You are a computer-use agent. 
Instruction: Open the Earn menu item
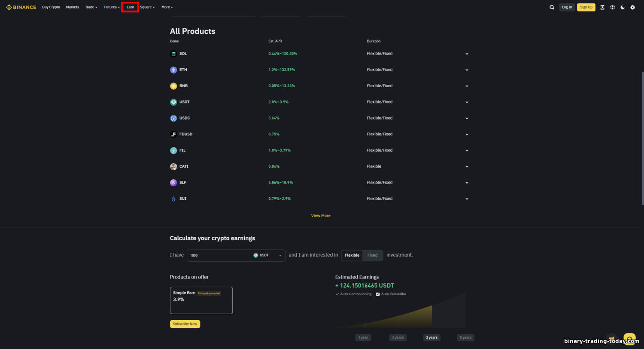pyautogui.click(x=130, y=7)
